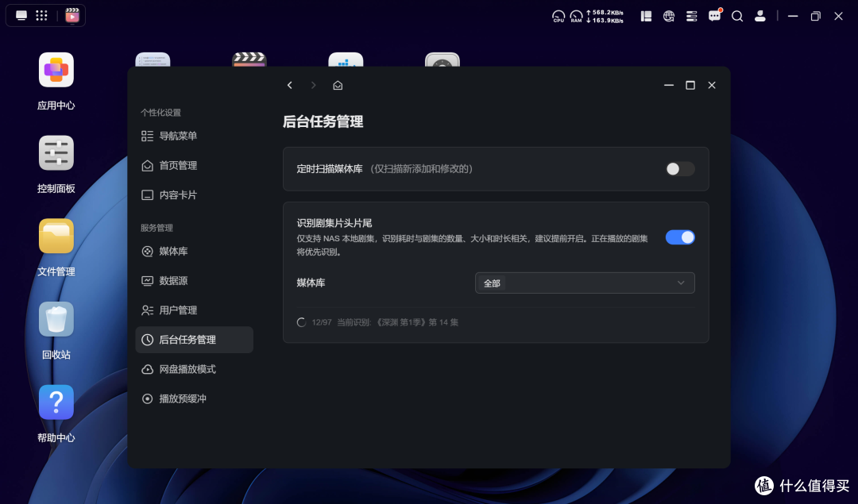Open the 文件管理 desktop icon
The height and width of the screenshot is (504, 858).
point(56,237)
